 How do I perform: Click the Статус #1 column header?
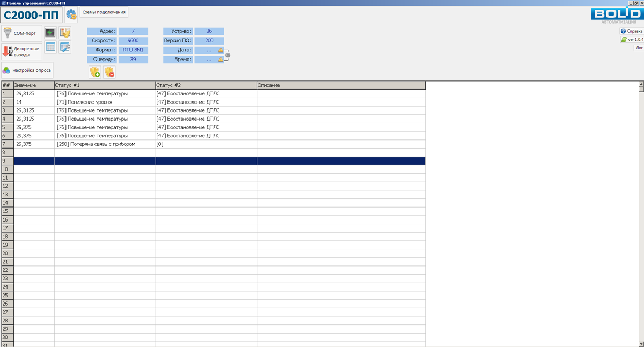tap(105, 85)
